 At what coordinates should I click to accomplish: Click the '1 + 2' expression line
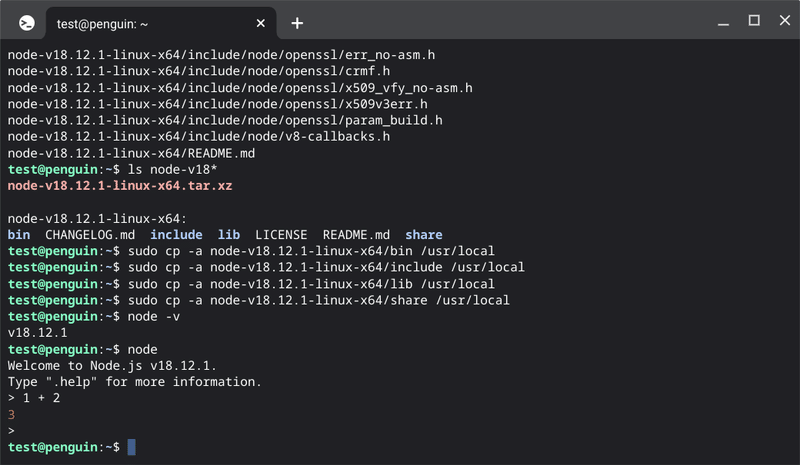click(x=41, y=398)
